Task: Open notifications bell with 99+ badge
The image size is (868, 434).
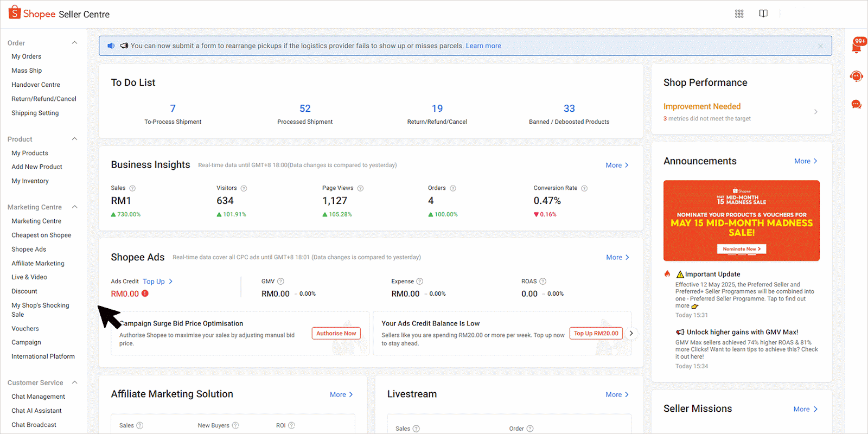Action: pos(857,46)
